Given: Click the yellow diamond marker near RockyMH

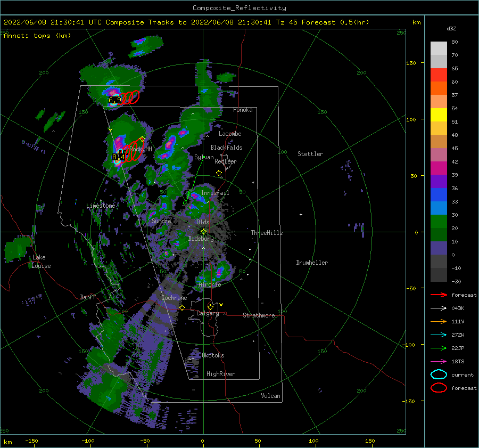Looking at the screenshot, I should (142, 139).
